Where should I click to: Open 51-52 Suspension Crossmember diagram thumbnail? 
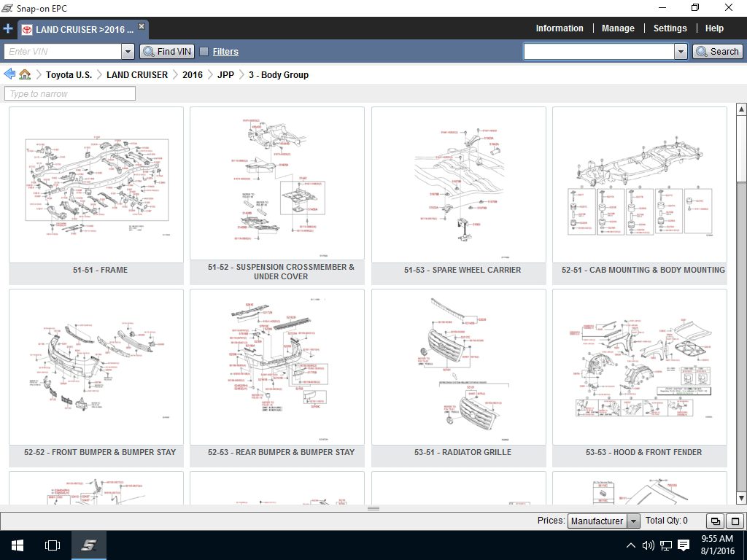(277, 183)
